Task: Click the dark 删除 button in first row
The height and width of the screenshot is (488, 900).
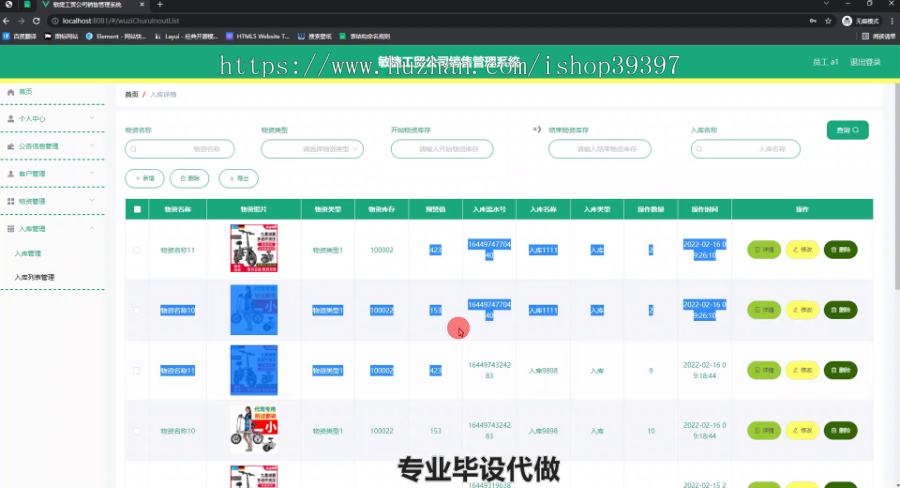Action: click(841, 250)
